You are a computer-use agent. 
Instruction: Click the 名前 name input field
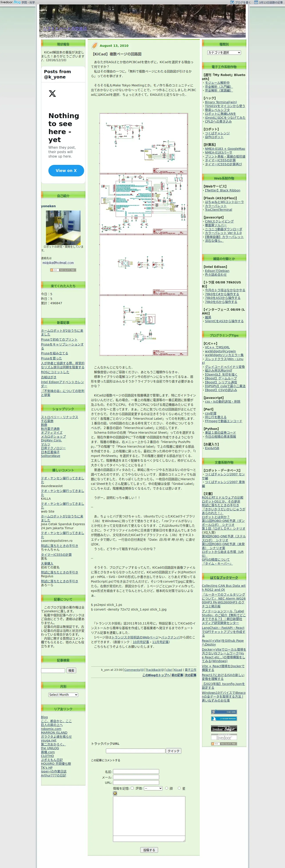136,771
